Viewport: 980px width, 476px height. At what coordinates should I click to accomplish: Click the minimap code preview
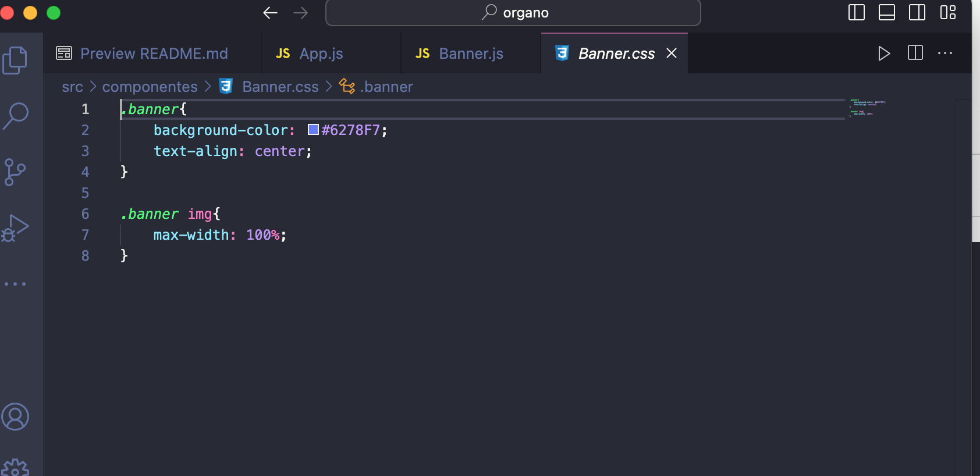pyautogui.click(x=867, y=108)
